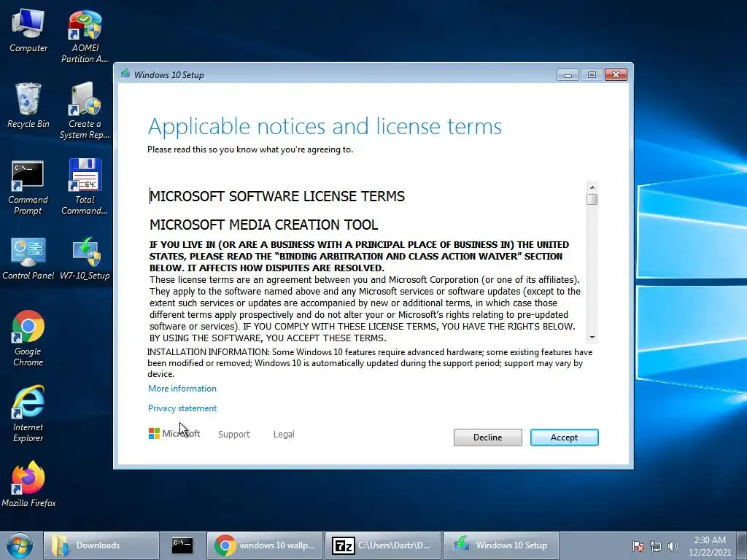
Task: Launch AOMEI Partition Assistant shortcut
Action: [x=85, y=36]
